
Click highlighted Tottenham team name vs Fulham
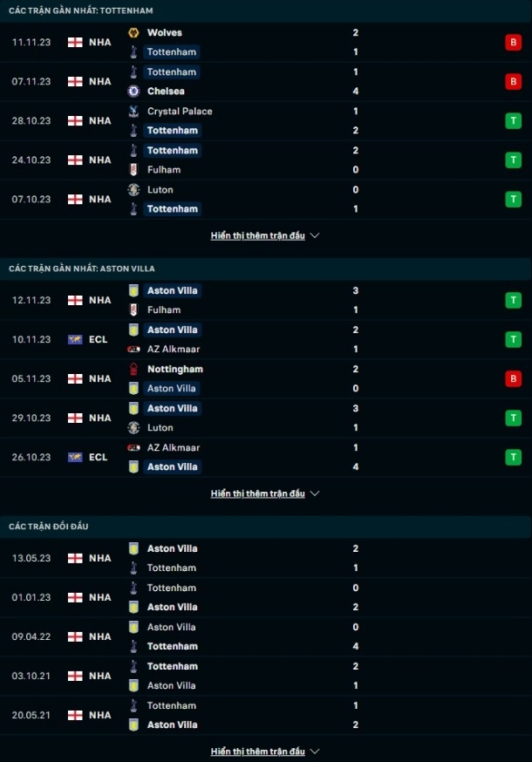click(172, 151)
